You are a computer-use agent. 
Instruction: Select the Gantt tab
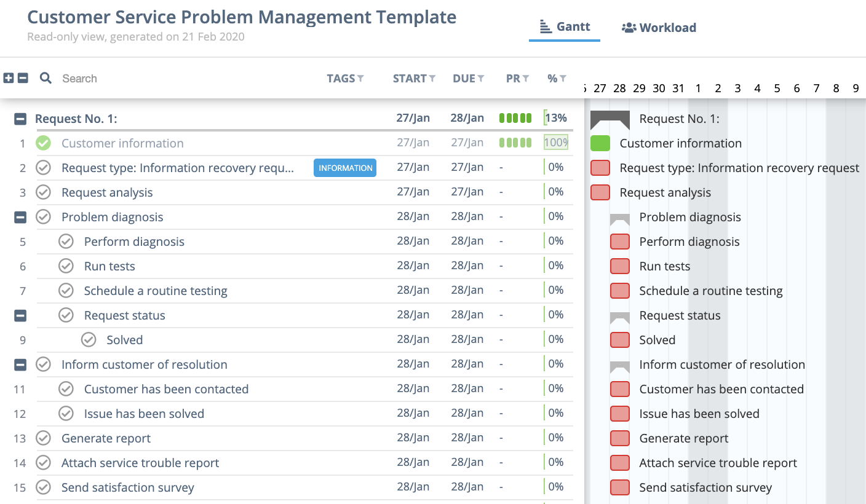(564, 26)
